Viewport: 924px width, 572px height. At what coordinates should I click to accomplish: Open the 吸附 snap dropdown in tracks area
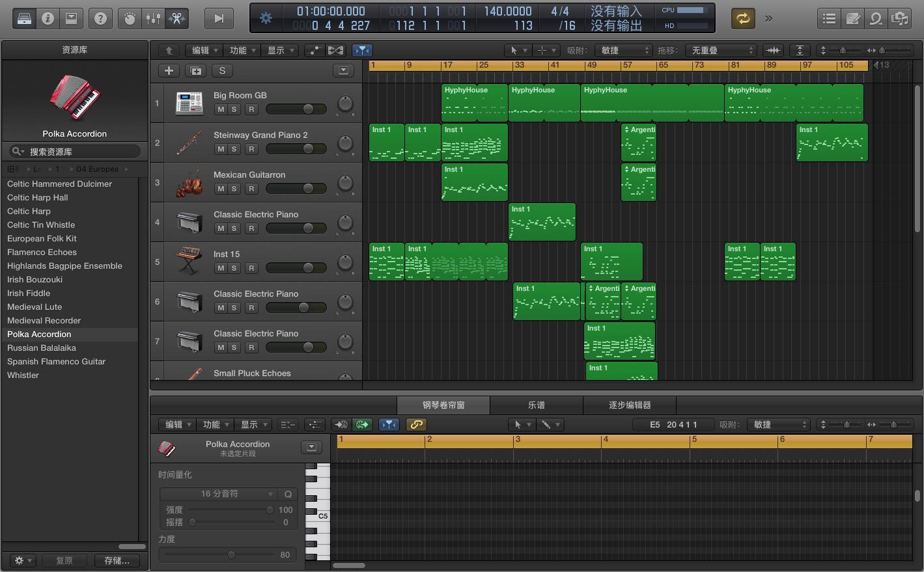pyautogui.click(x=624, y=50)
